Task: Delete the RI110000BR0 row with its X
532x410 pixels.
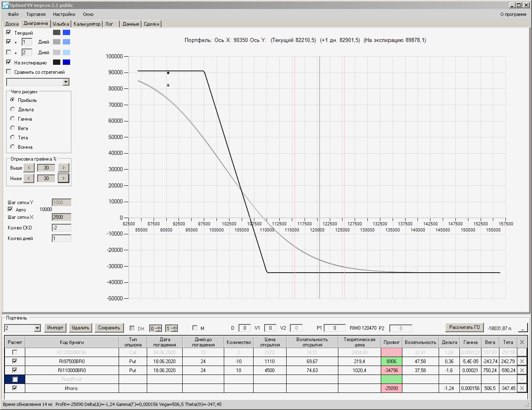Action: [x=522, y=370]
